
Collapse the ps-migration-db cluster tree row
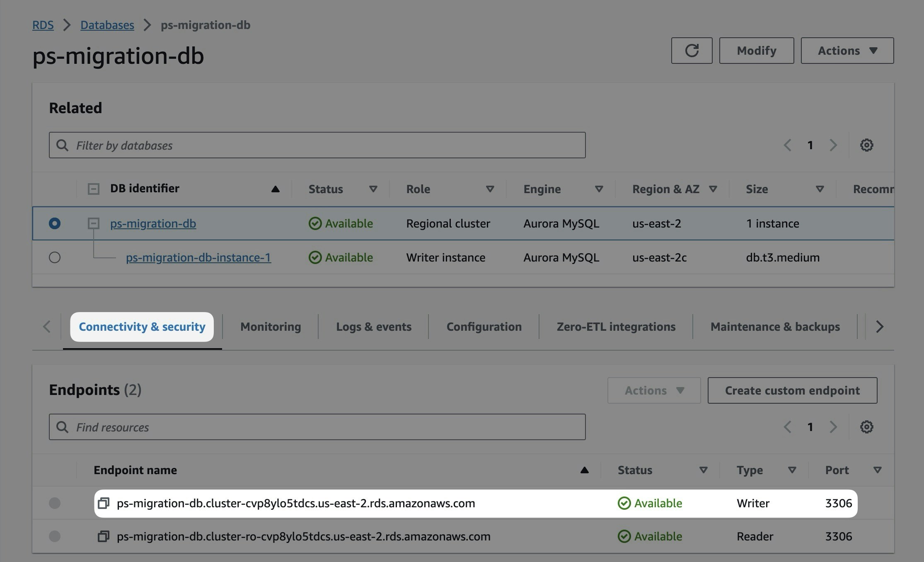94,223
